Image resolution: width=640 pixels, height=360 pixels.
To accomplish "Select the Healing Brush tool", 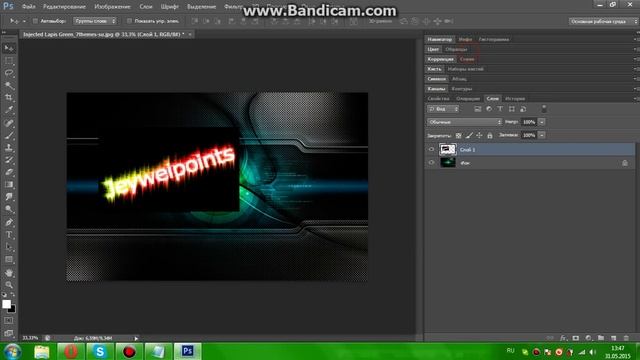I will [x=9, y=123].
